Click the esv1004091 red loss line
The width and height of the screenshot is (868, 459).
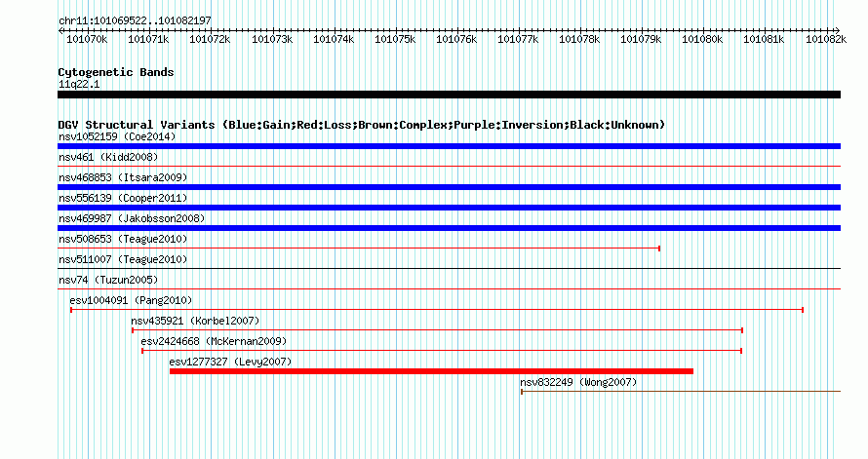(437, 310)
